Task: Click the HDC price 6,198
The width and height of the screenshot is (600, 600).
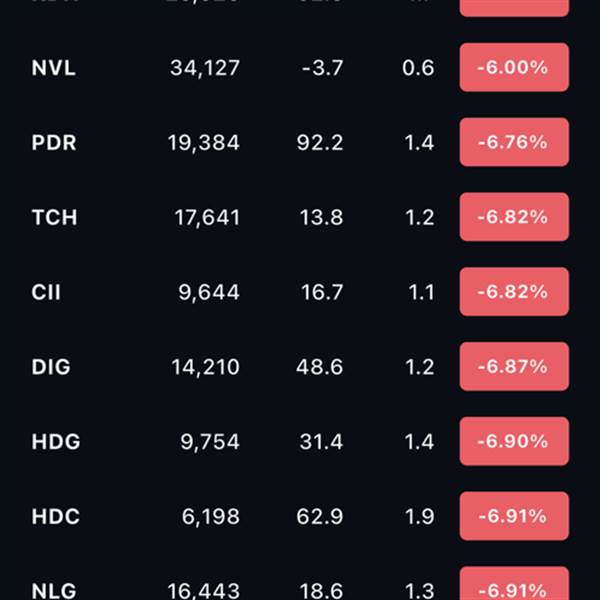Action: (x=210, y=517)
